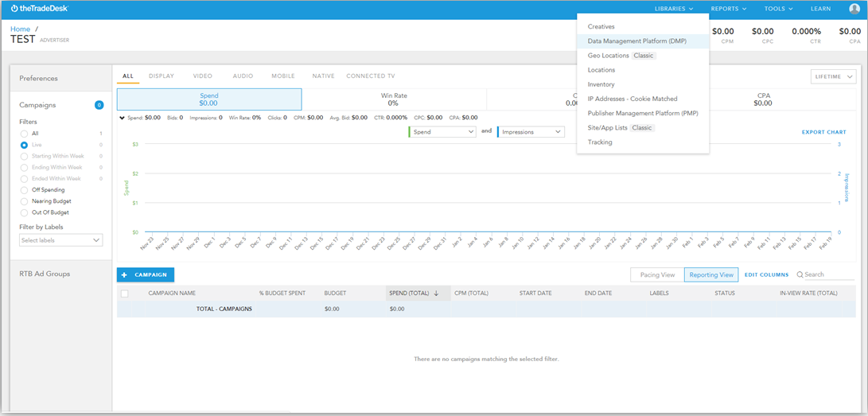Image resolution: width=868 pixels, height=416 pixels.
Task: Click the Campaigns count badge
Action: click(99, 105)
